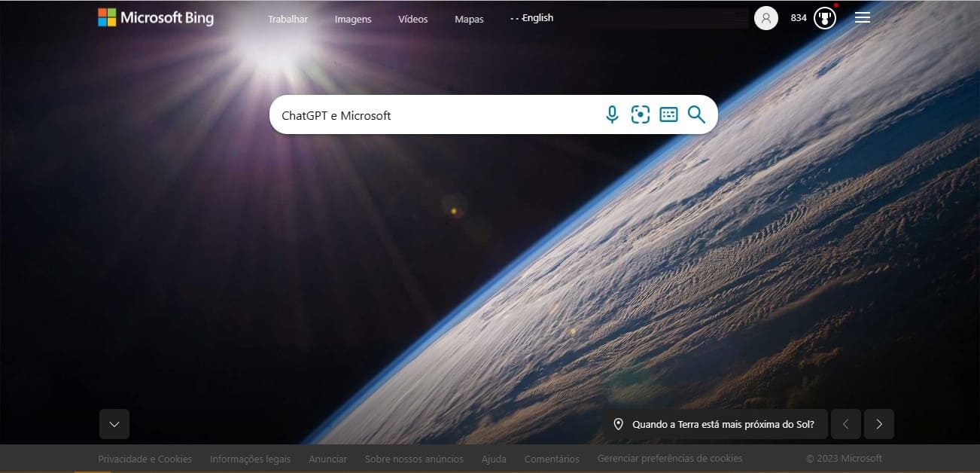This screenshot has height=473, width=980.
Task: Collapse the homepage with the down chevron
Action: tap(114, 424)
